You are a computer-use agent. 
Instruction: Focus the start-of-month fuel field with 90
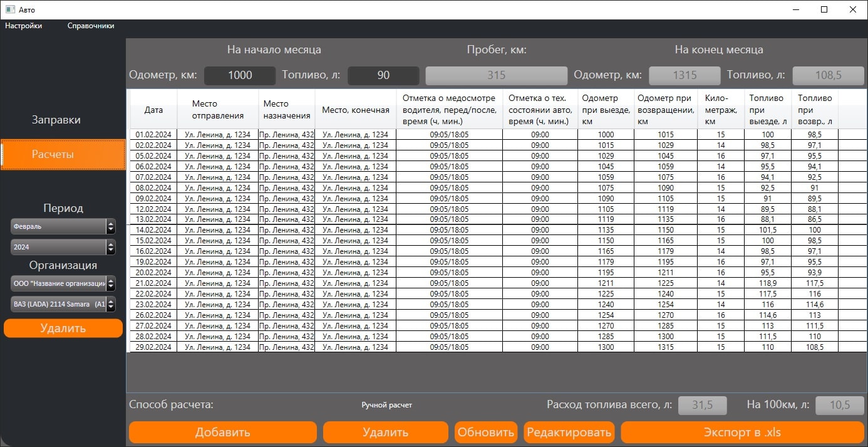pyautogui.click(x=383, y=76)
